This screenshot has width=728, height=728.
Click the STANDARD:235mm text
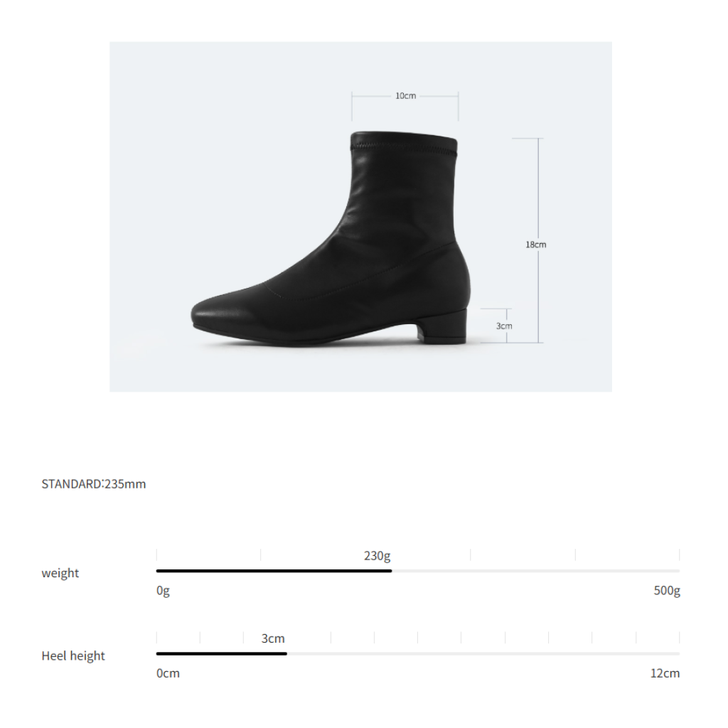(94, 483)
